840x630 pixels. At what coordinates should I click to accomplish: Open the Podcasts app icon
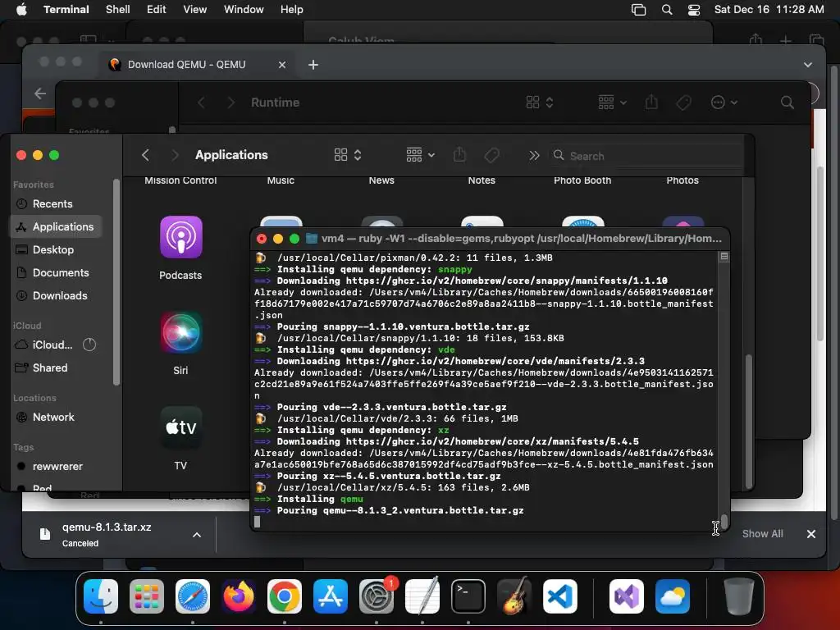180,237
